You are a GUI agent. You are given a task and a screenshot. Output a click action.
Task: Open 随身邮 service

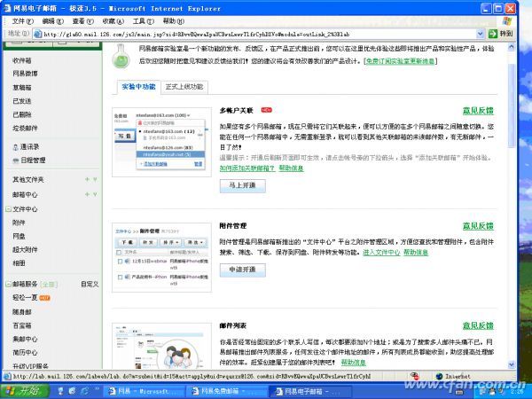coord(21,312)
